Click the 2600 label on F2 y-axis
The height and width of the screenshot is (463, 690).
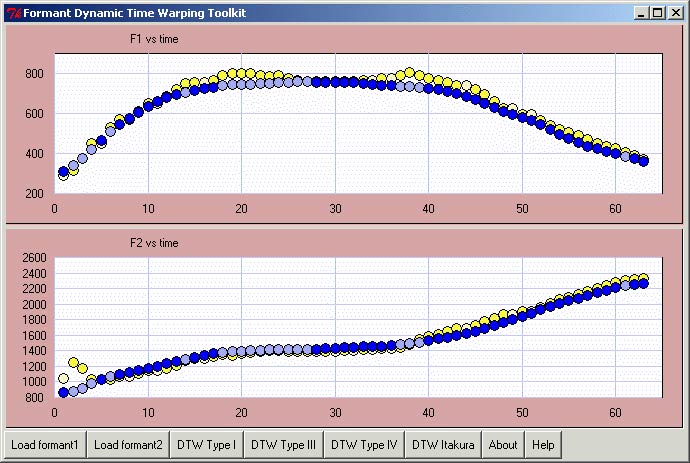click(x=33, y=258)
